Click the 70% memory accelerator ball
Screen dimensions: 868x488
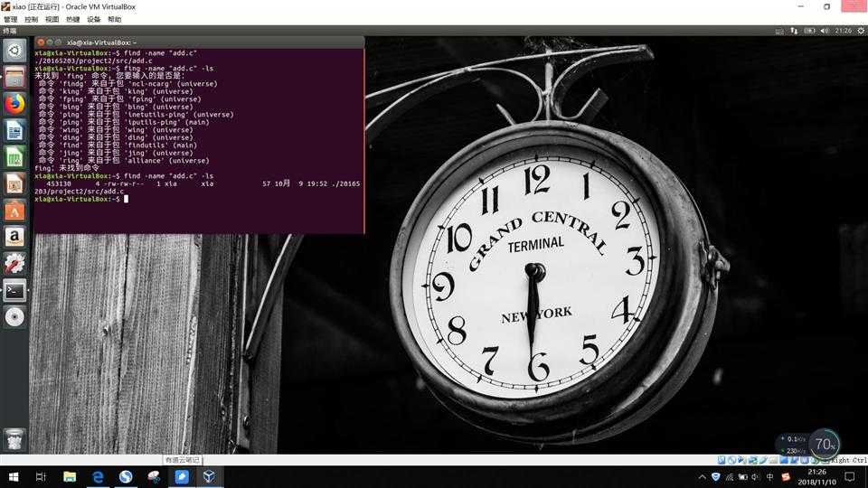(825, 444)
